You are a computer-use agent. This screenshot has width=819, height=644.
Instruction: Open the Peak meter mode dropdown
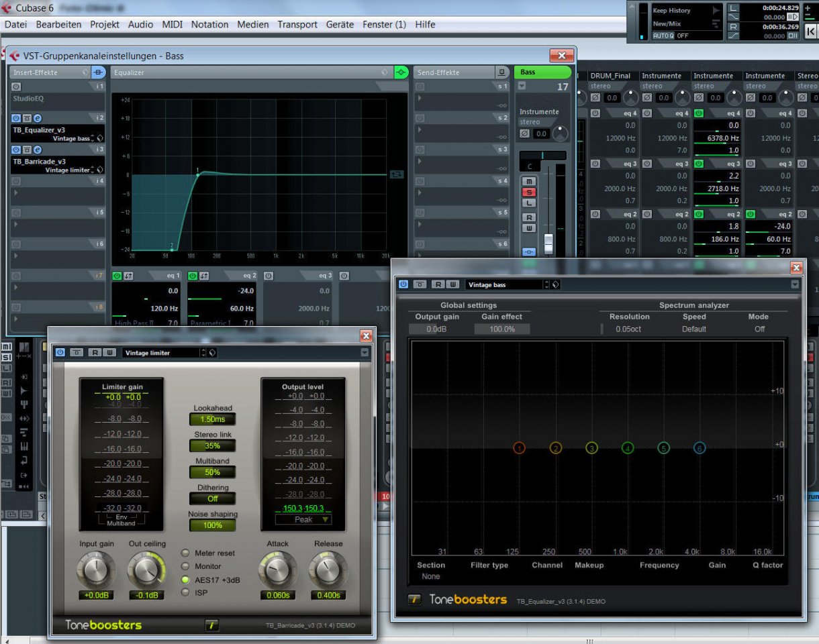[x=303, y=519]
